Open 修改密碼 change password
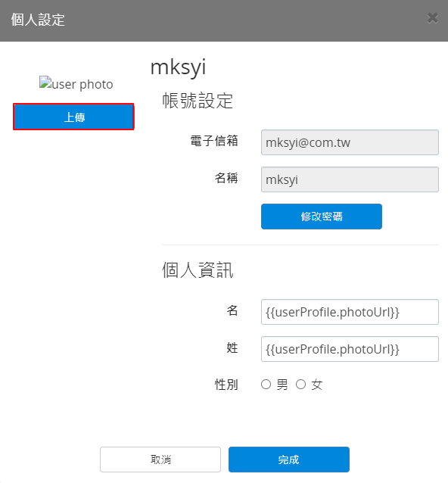Screen dimensions: 448x483 pos(322,217)
